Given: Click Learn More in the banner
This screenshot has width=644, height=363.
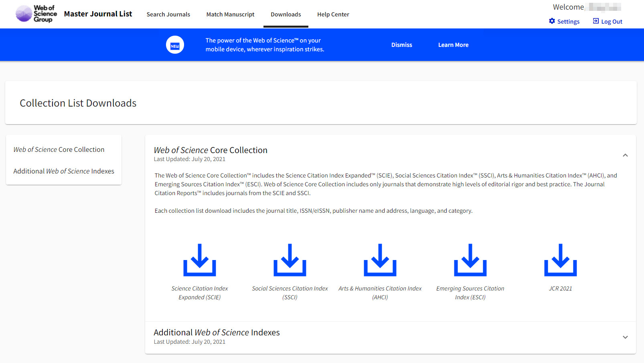Looking at the screenshot, I should 454,45.
